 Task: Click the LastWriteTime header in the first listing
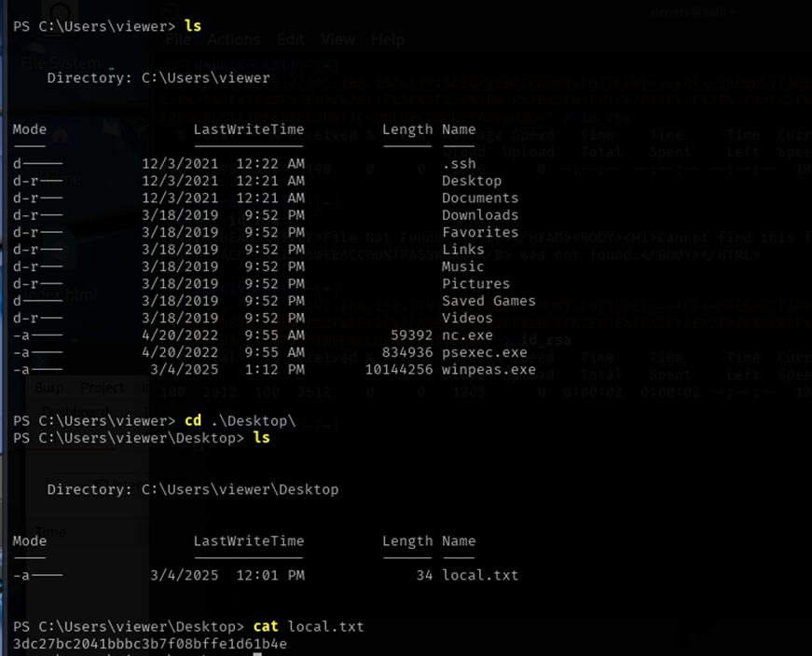pyautogui.click(x=248, y=130)
